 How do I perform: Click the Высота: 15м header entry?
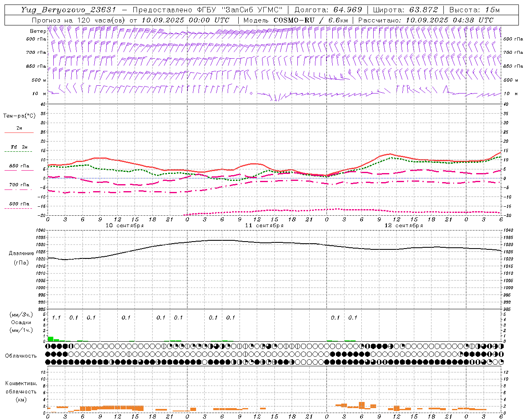475,10
